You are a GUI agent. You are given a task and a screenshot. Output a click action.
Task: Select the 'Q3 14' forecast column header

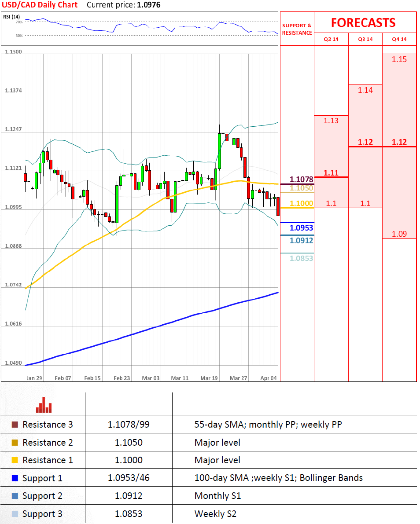(365, 39)
